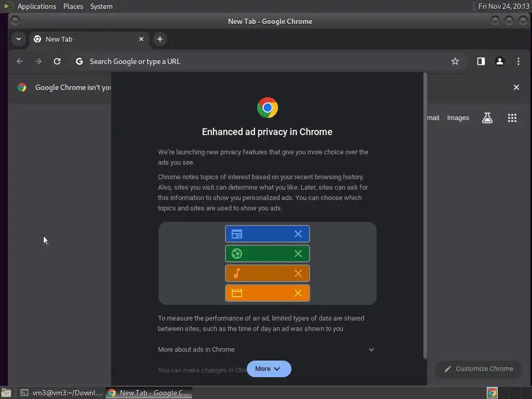
Task: Dismiss the default browser notification bar
Action: [x=516, y=87]
